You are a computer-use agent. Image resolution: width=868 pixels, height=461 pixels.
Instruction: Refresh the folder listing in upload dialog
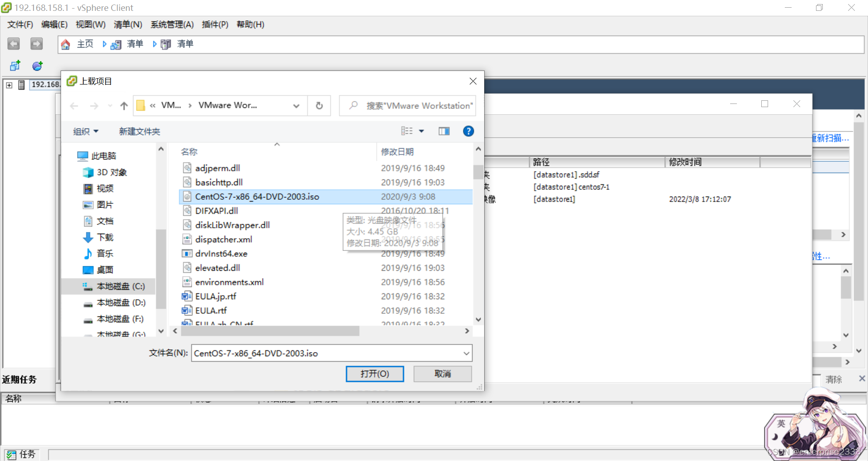319,106
